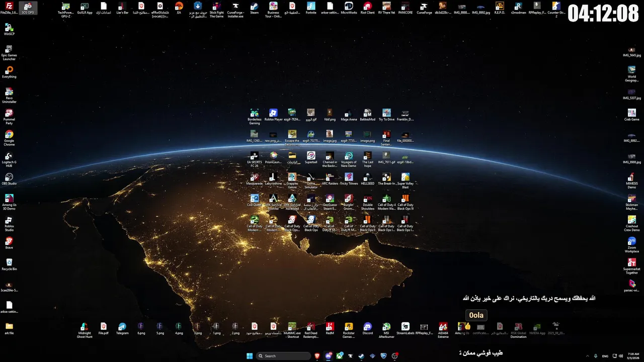
Task: Launch Roblox Player from the desktop
Action: coord(273,115)
